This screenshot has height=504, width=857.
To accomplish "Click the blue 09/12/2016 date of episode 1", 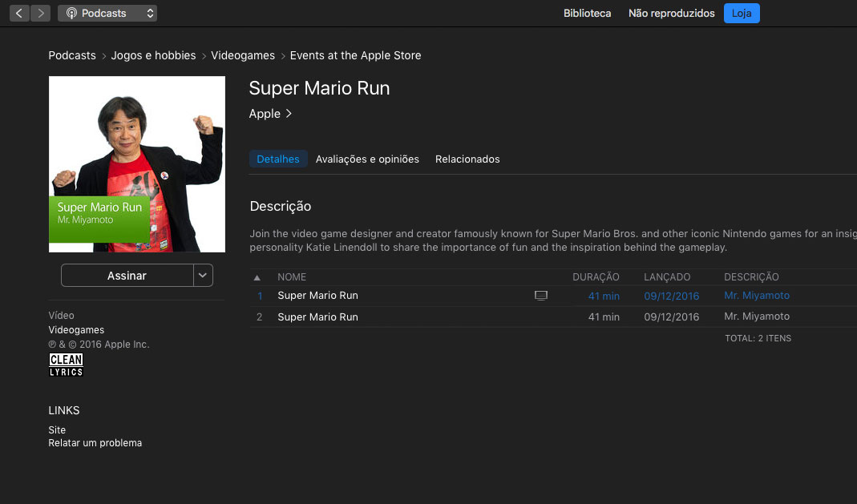I will 671,296.
